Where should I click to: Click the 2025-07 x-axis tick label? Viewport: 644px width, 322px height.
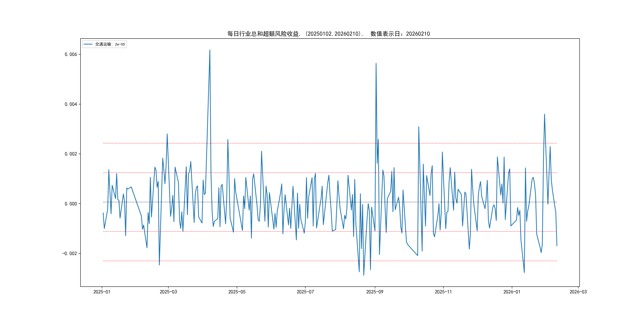pyautogui.click(x=305, y=292)
